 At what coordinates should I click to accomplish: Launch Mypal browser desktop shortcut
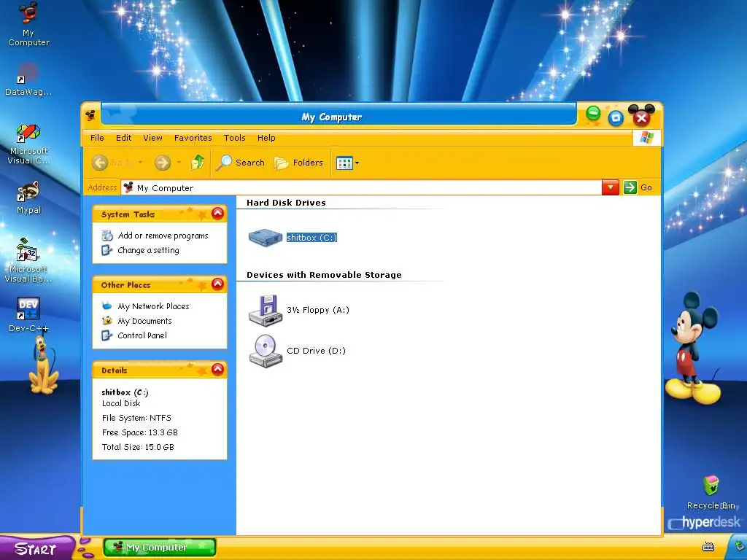pyautogui.click(x=28, y=198)
